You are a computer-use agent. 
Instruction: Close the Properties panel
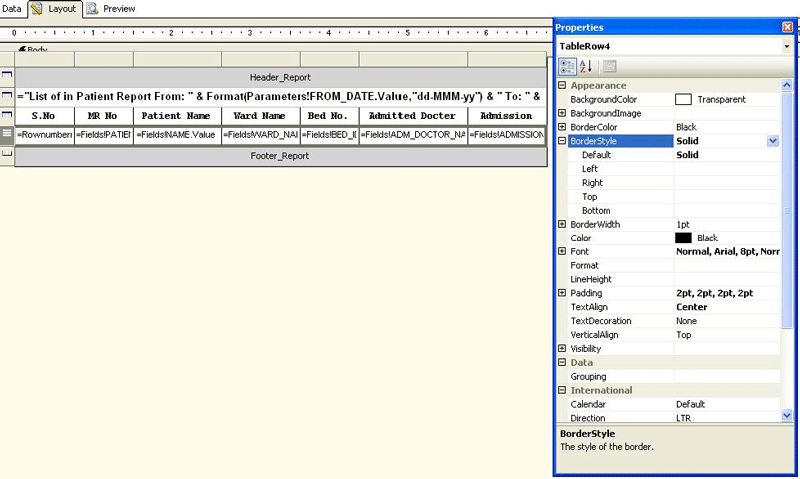coord(787,27)
